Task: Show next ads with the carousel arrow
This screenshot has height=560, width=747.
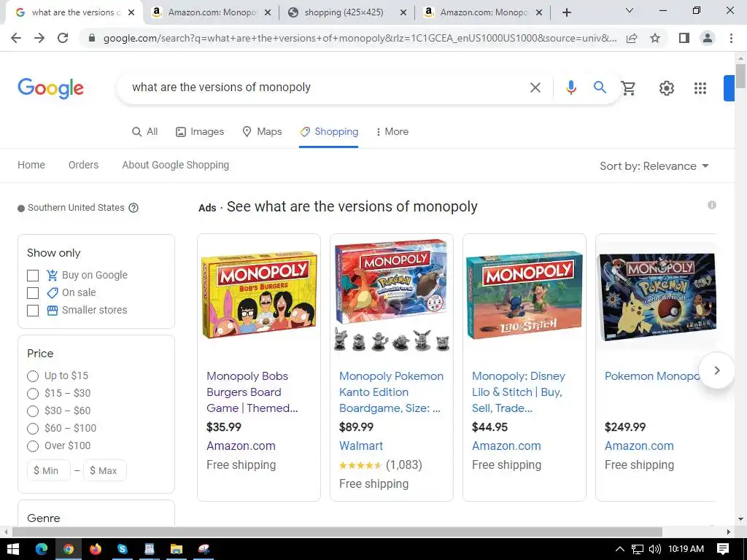Action: (x=716, y=370)
